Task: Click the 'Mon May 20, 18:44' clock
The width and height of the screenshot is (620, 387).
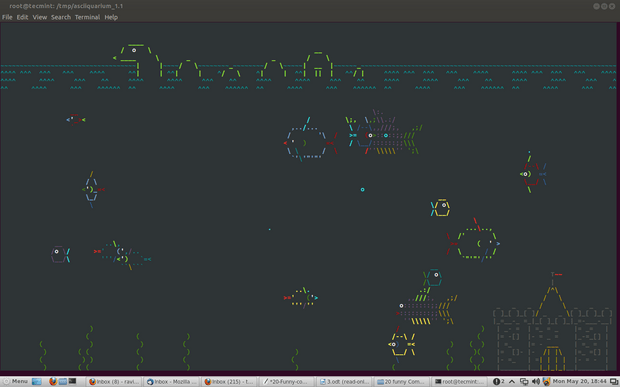Action: pos(579,381)
